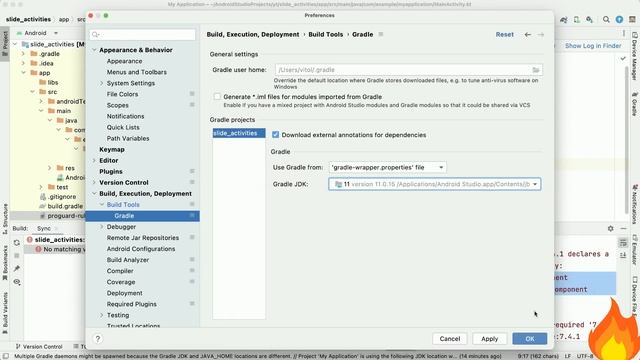Toggle eye view icon in Build panel

click(x=17, y=282)
